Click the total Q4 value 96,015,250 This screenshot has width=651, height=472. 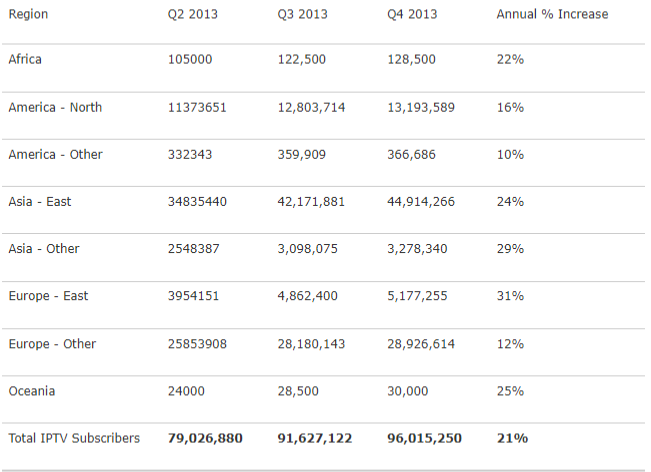425,438
